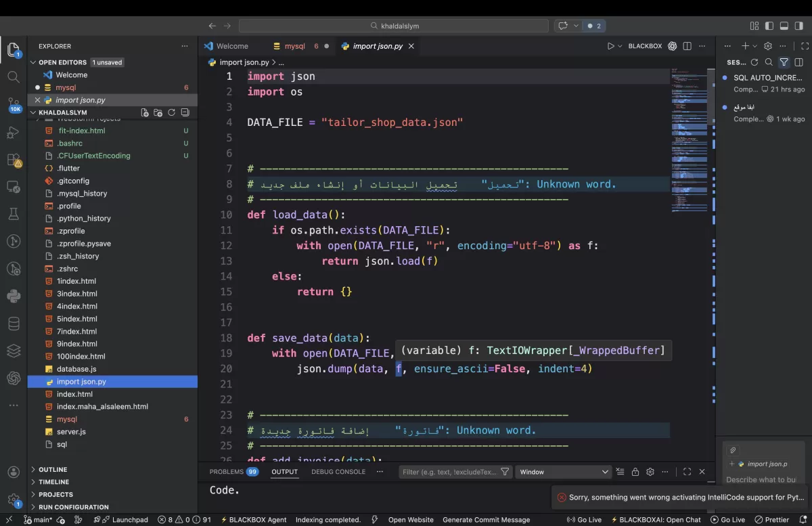The height and width of the screenshot is (526, 812).
Task: Toggle the output panel lock icon
Action: point(635,471)
